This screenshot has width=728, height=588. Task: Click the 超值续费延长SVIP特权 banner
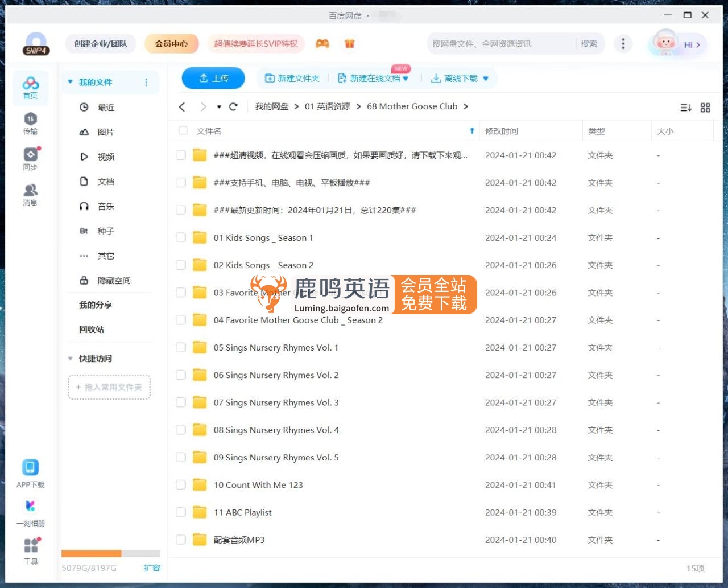pyautogui.click(x=256, y=44)
